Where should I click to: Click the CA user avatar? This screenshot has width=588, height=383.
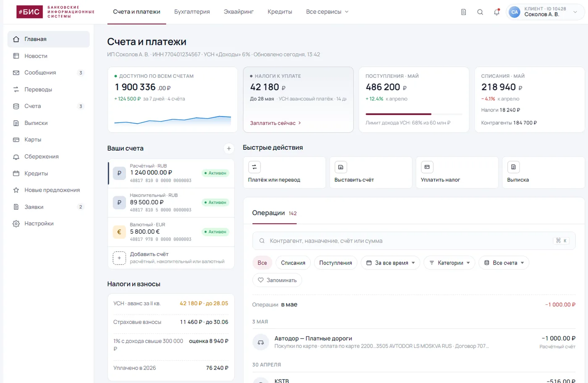514,12
